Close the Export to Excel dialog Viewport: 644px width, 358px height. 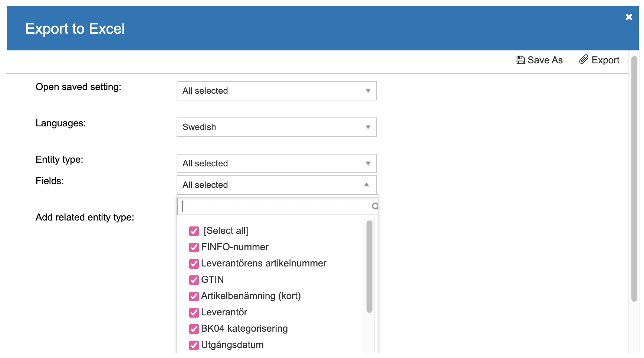click(x=629, y=17)
